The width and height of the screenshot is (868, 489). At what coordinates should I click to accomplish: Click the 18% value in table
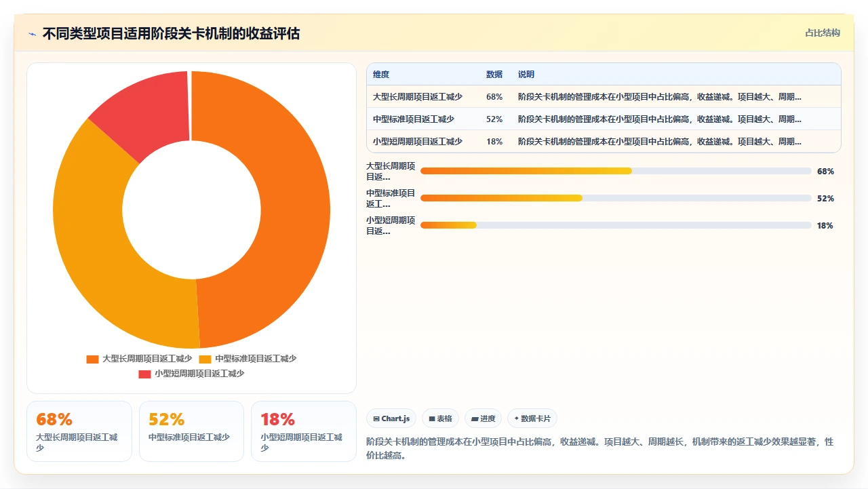point(494,142)
